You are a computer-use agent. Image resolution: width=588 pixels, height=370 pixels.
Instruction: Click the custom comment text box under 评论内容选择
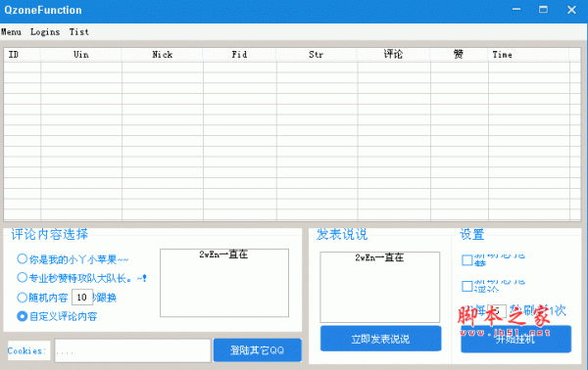[x=224, y=283]
